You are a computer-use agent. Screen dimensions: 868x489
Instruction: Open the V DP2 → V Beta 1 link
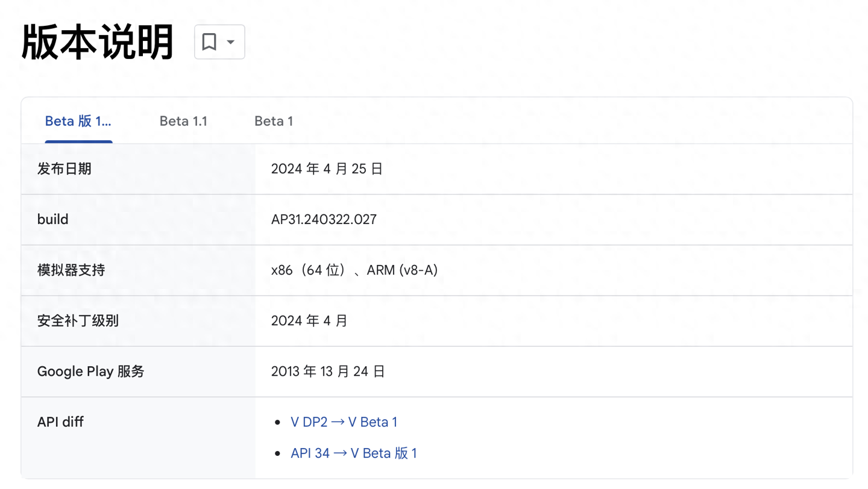(x=344, y=422)
